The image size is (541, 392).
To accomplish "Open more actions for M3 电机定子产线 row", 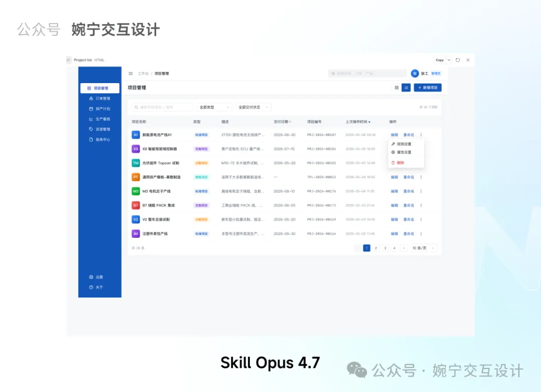I will click(x=421, y=191).
